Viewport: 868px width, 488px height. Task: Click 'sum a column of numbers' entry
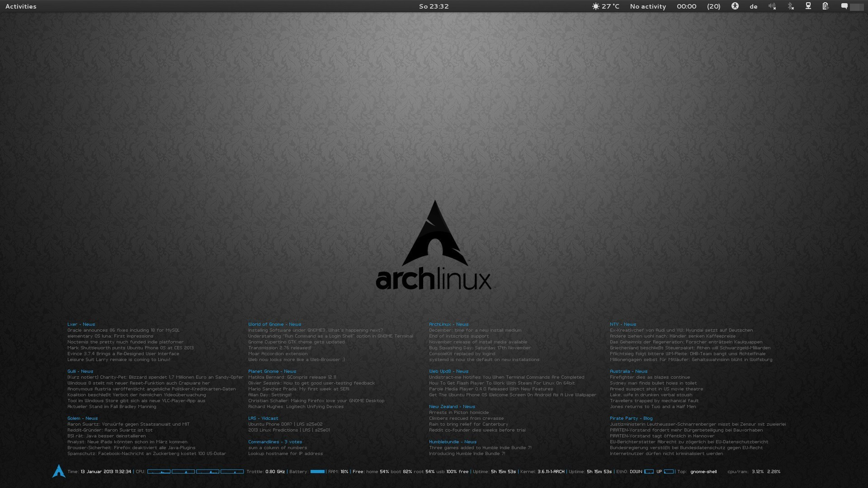point(277,447)
